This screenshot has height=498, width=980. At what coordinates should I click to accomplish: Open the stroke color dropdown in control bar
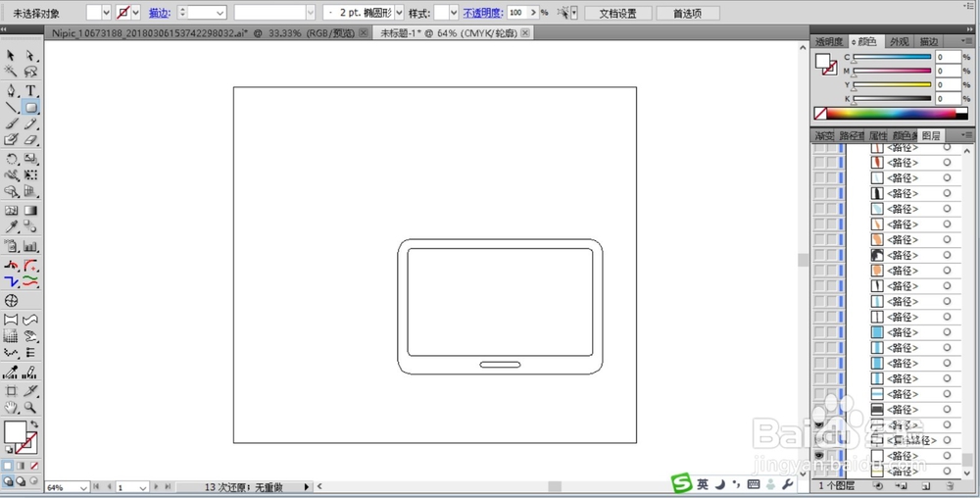(x=135, y=13)
